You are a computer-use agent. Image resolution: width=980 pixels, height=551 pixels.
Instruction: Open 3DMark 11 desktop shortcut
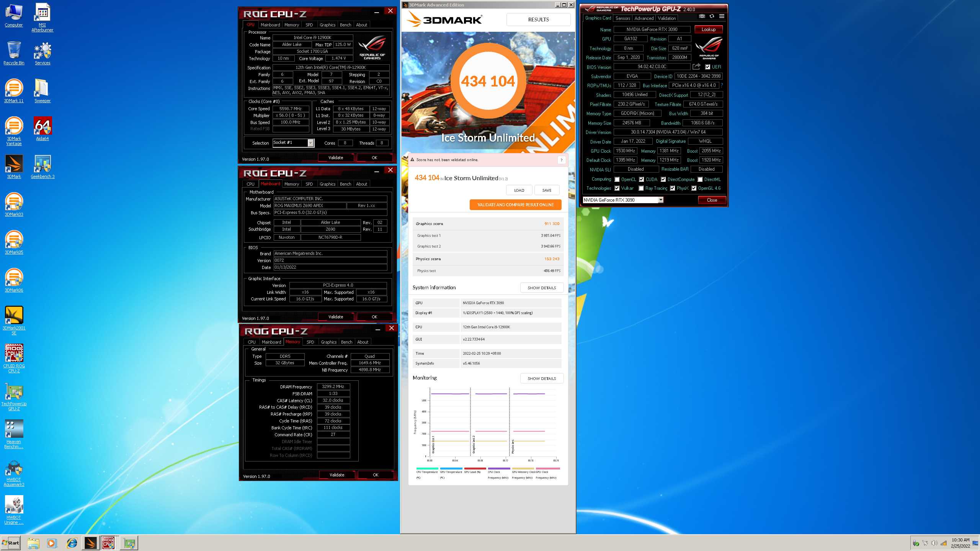tap(14, 91)
